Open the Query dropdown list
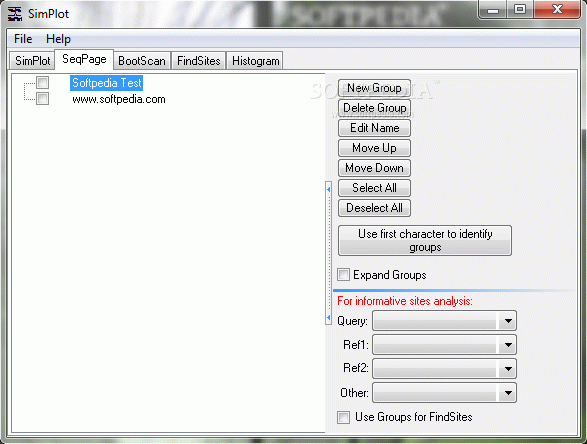This screenshot has width=587, height=444. click(444, 321)
